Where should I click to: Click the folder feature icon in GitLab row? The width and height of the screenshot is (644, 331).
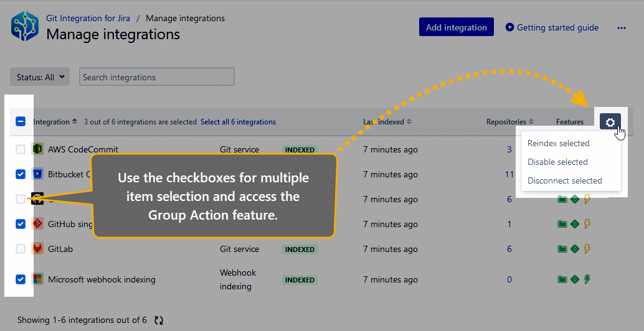[562, 248]
